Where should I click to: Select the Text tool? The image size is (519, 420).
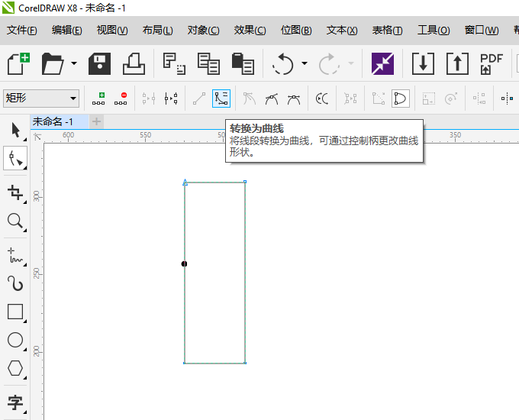(x=15, y=402)
